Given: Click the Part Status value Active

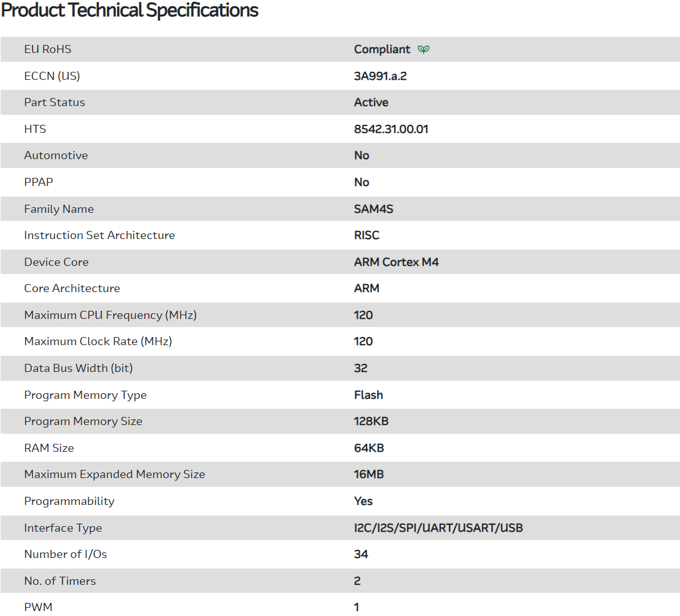Looking at the screenshot, I should coord(371,102).
